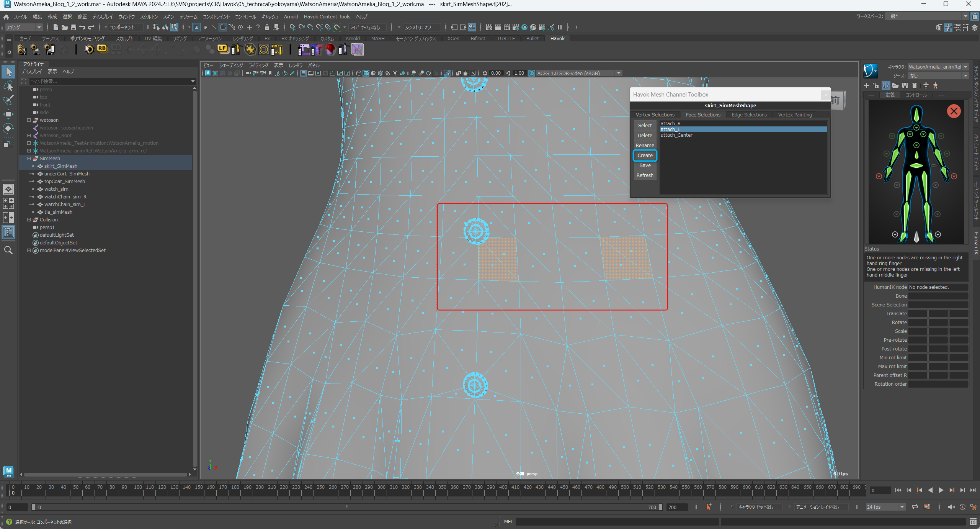Open the Havok Content Tools menu
This screenshot has height=529, width=980.
[327, 17]
